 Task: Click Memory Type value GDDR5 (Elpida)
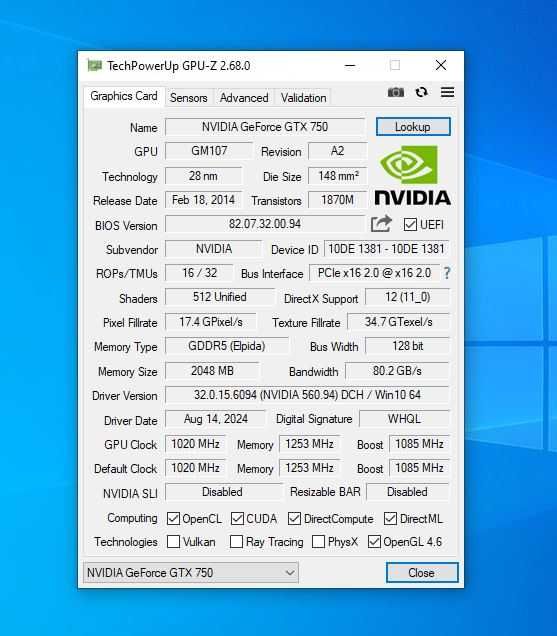(x=226, y=346)
